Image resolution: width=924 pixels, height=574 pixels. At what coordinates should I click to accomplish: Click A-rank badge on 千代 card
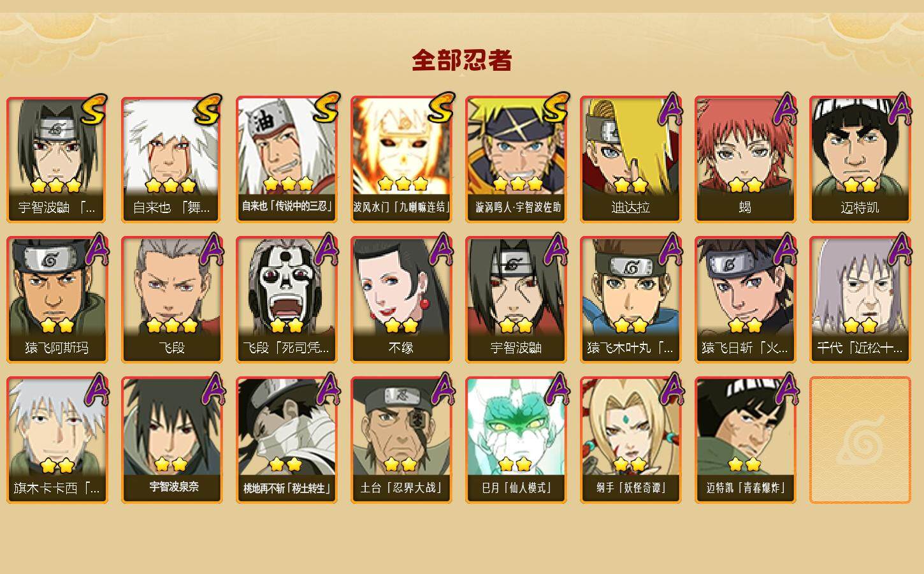tap(900, 249)
